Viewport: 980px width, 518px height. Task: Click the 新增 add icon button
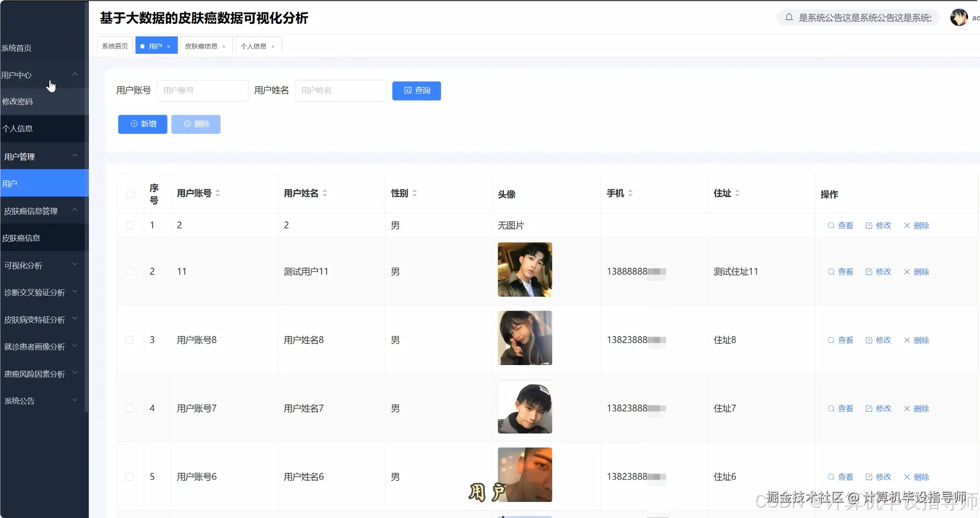point(142,124)
